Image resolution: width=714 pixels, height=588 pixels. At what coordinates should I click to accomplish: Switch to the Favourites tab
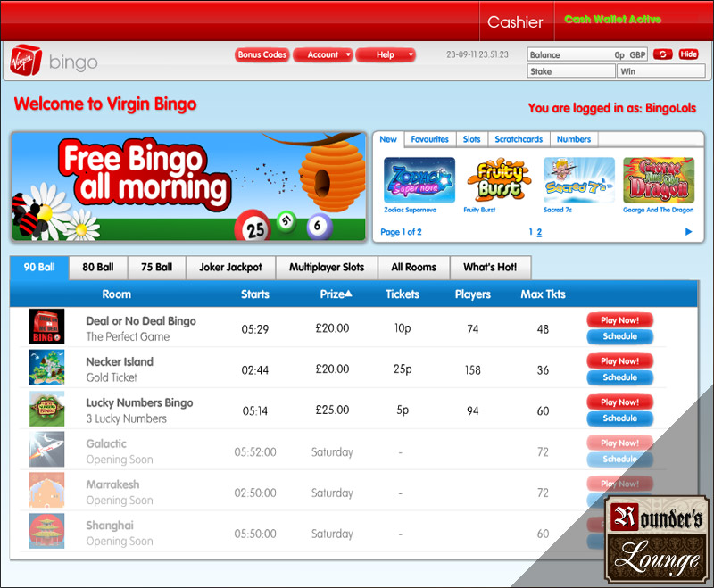[430, 139]
